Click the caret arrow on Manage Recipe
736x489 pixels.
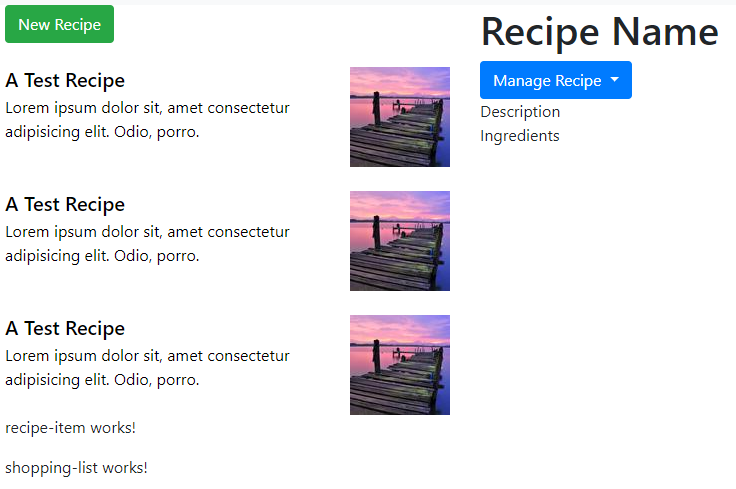[x=614, y=80]
